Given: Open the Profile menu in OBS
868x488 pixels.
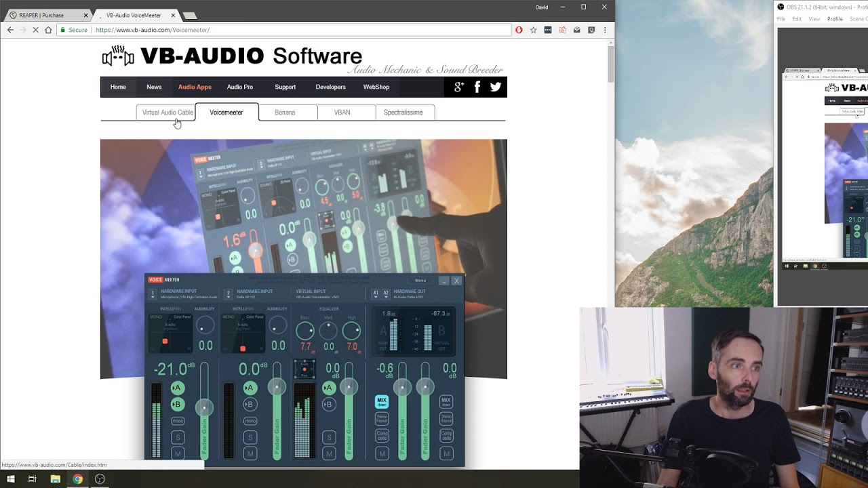Looking at the screenshot, I should [x=835, y=19].
